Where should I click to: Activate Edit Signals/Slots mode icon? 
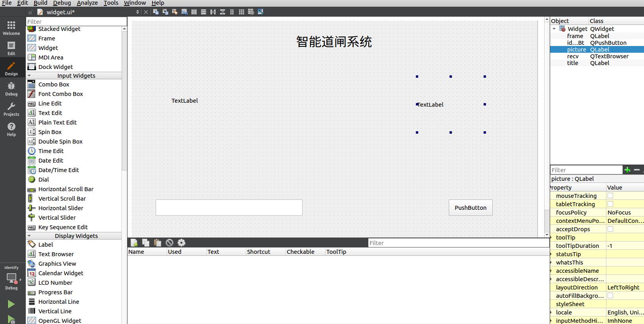166,12
